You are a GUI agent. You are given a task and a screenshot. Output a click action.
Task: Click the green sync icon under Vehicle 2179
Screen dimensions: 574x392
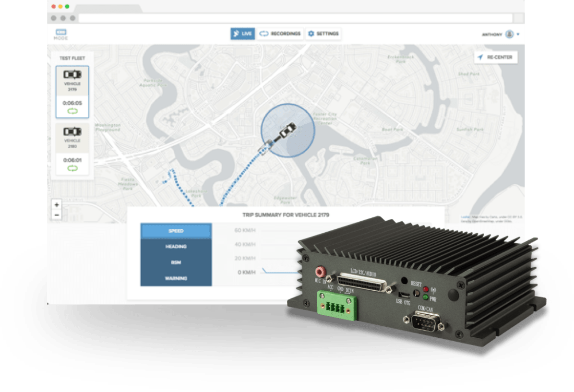click(x=72, y=111)
